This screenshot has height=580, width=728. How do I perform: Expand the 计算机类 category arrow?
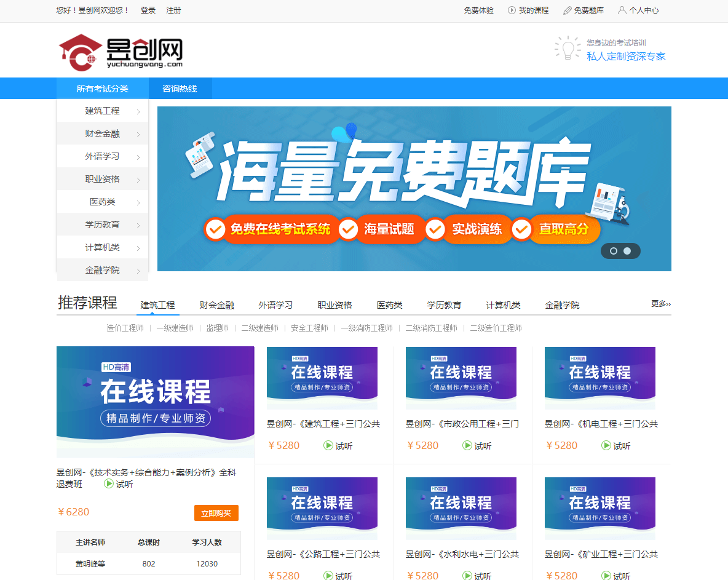point(138,248)
